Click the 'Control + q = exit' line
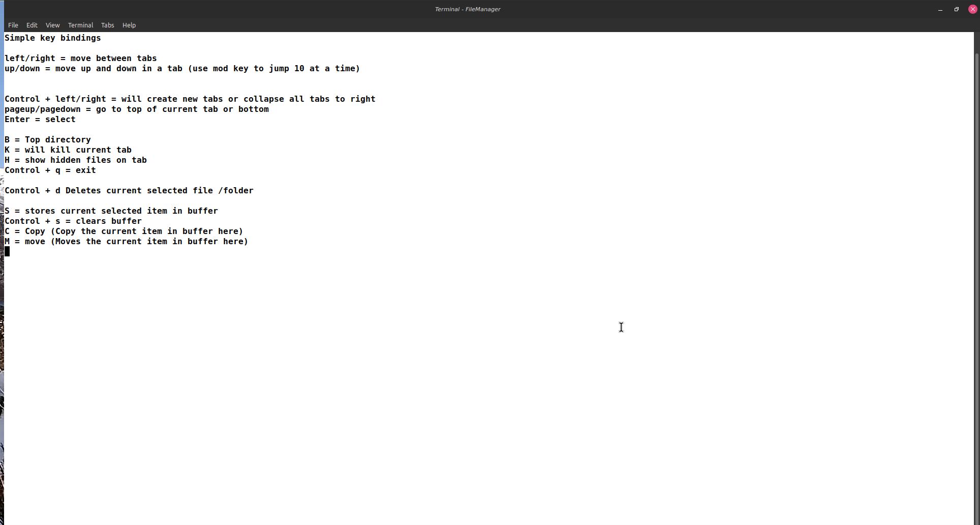The image size is (980, 525). tap(50, 170)
